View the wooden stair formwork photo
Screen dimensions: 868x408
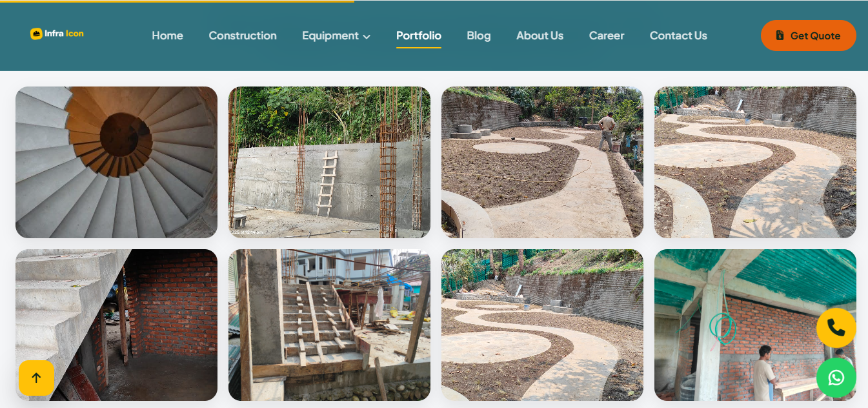coord(329,325)
